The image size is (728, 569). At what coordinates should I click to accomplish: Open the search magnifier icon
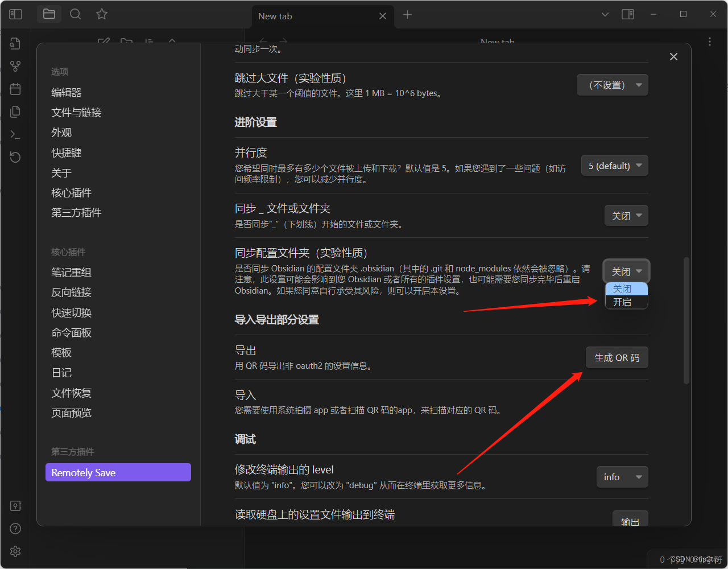click(x=75, y=14)
